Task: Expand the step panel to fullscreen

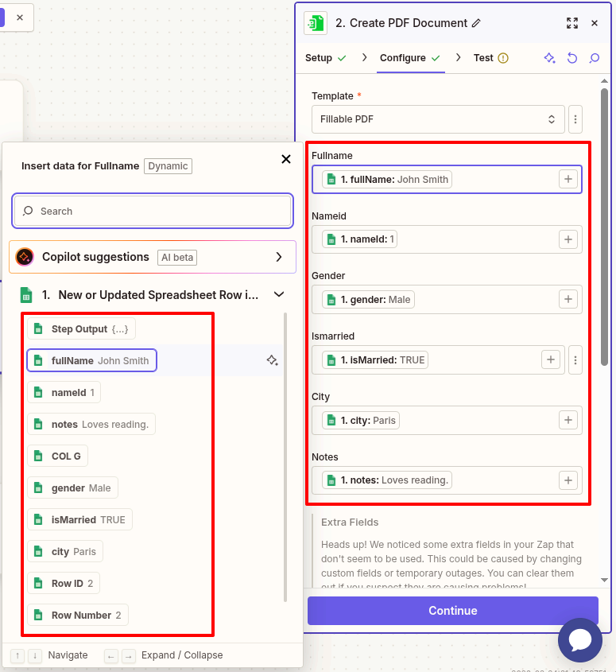Action: coord(572,23)
